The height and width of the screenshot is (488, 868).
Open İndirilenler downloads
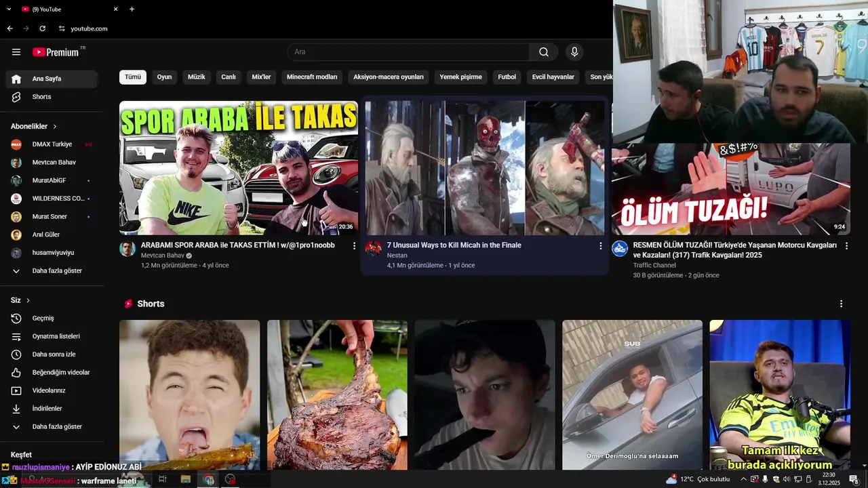[52, 409]
